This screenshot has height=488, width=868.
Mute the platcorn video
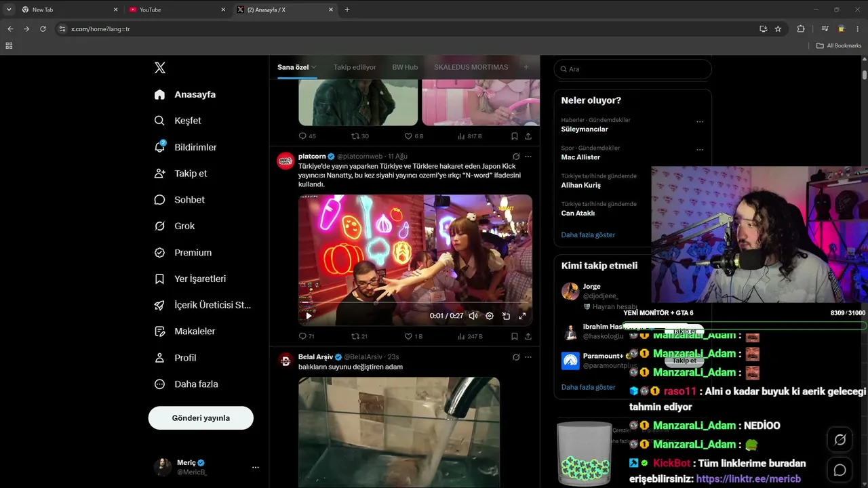(473, 316)
